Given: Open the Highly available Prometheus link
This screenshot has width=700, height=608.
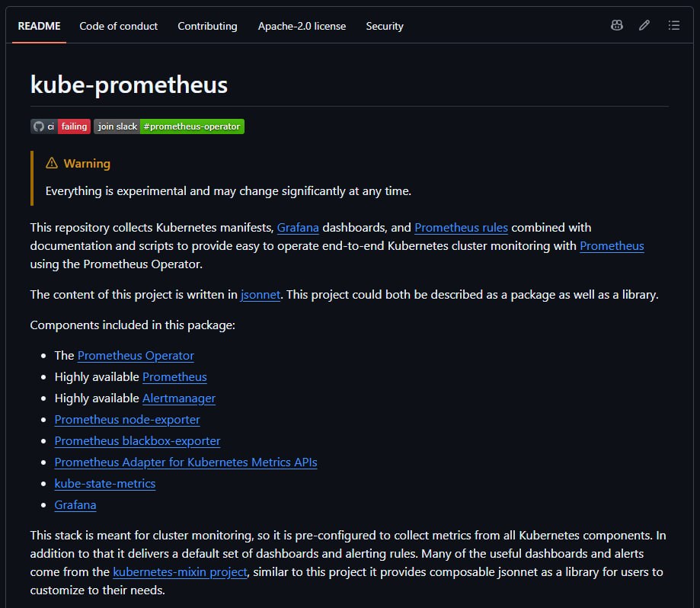Looking at the screenshot, I should (x=174, y=377).
